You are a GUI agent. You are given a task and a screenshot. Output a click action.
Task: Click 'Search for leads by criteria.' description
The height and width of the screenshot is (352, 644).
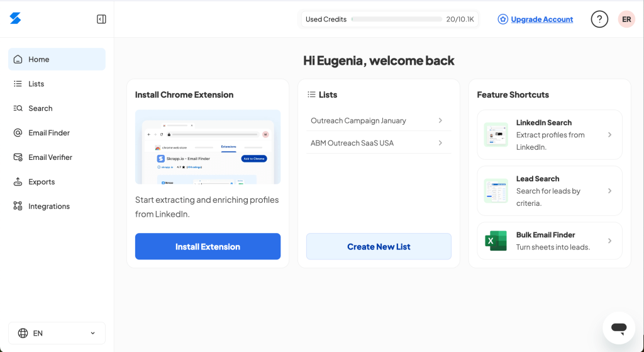pos(548,197)
